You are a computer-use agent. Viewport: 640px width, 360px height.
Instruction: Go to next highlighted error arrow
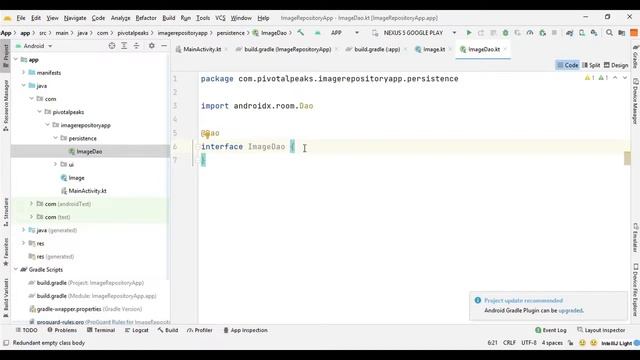click(x=625, y=78)
